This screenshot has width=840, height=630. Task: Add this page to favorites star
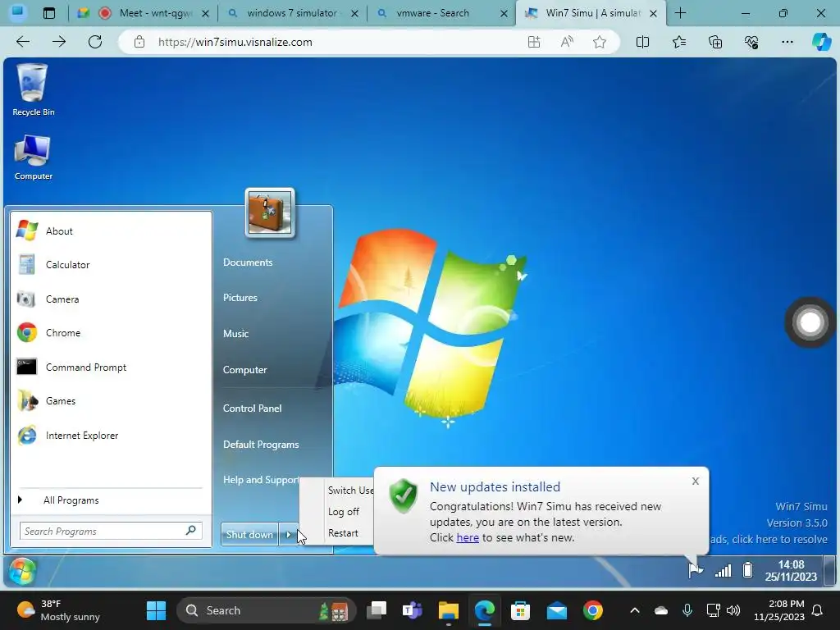coord(600,42)
